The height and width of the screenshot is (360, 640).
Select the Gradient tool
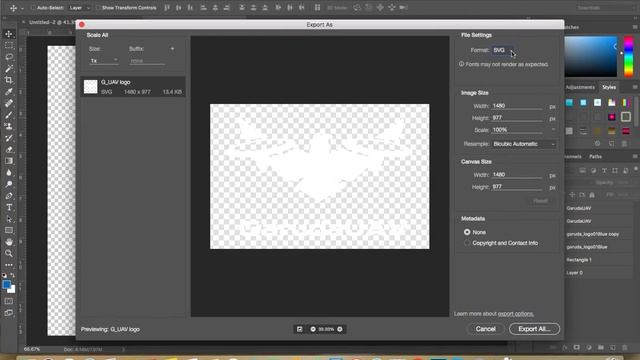click(x=9, y=161)
